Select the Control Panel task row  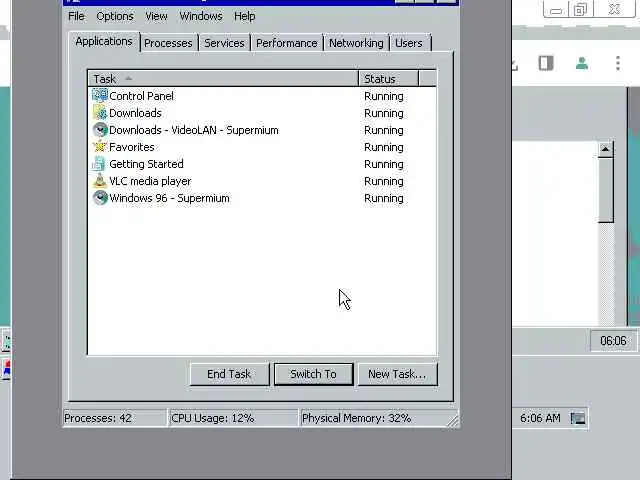click(x=262, y=96)
